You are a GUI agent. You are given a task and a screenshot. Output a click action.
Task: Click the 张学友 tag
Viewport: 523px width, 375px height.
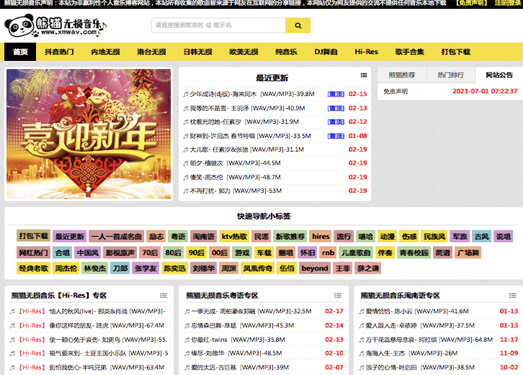coord(145,268)
